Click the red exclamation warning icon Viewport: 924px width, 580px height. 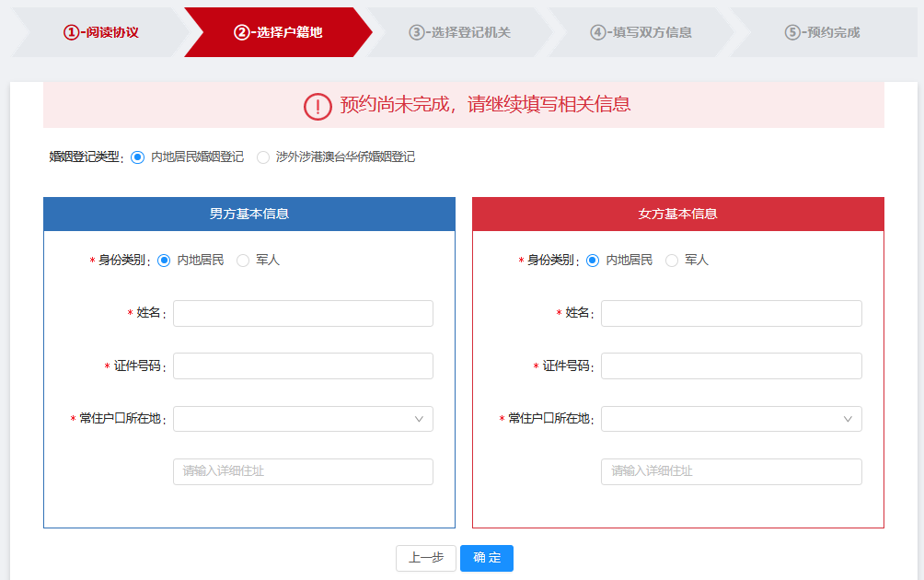tap(318, 106)
